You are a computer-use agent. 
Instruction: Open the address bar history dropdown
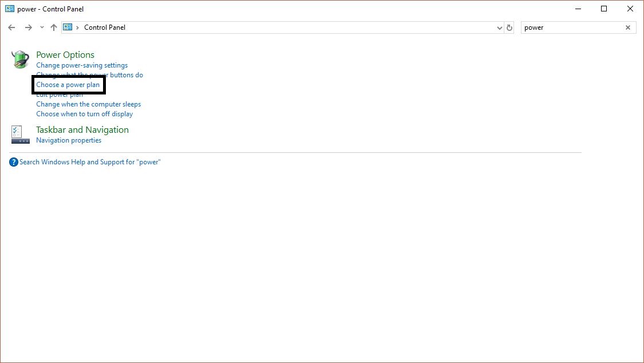click(x=499, y=28)
